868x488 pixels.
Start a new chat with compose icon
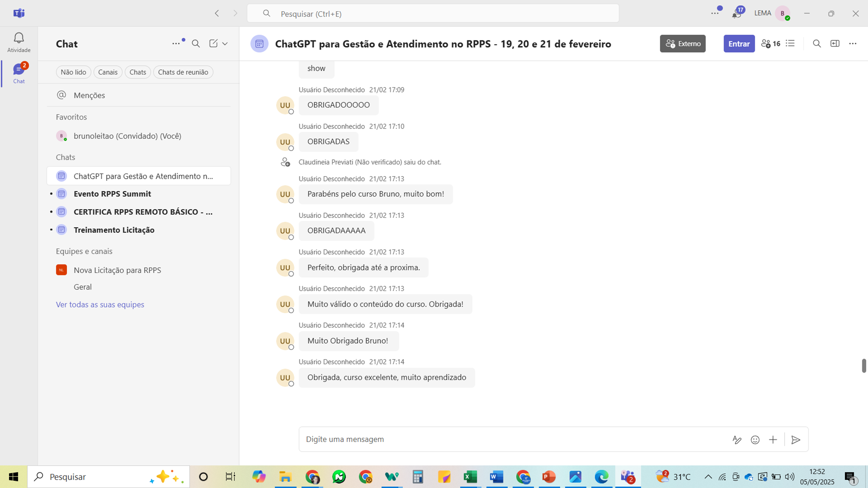coord(213,43)
